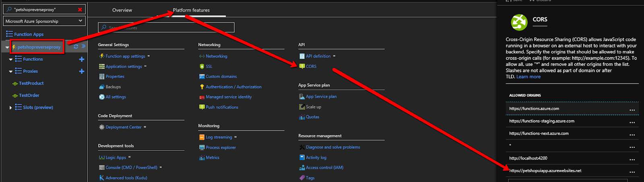
Task: Open options for functions-next.azure.com origin
Action: click(632, 135)
